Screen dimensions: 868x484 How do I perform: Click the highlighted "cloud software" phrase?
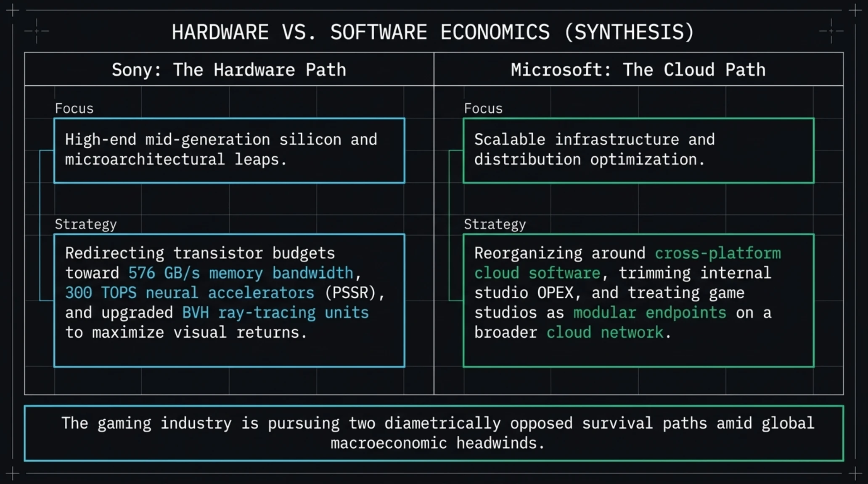pyautogui.click(x=537, y=273)
